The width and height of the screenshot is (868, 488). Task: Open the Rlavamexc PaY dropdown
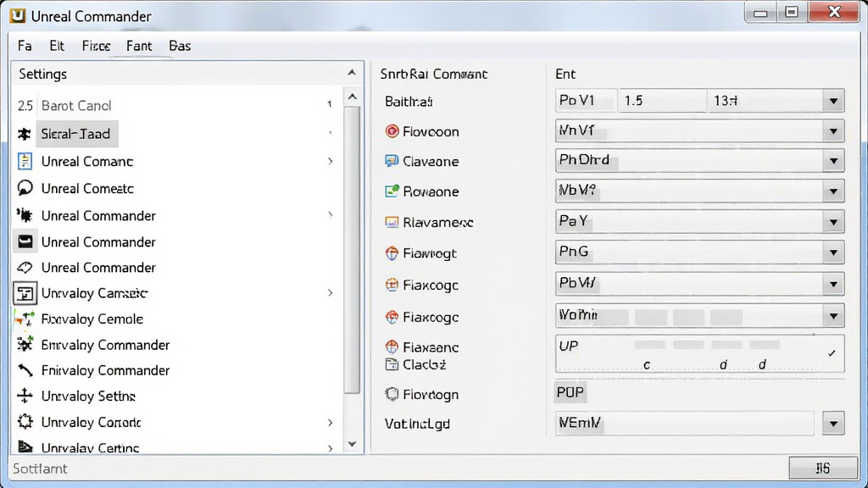(x=833, y=223)
